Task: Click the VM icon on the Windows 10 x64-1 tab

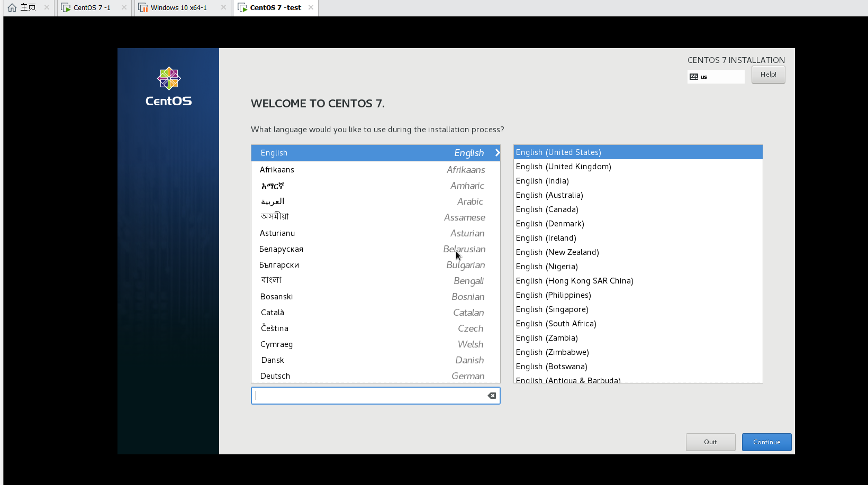Action: click(143, 7)
